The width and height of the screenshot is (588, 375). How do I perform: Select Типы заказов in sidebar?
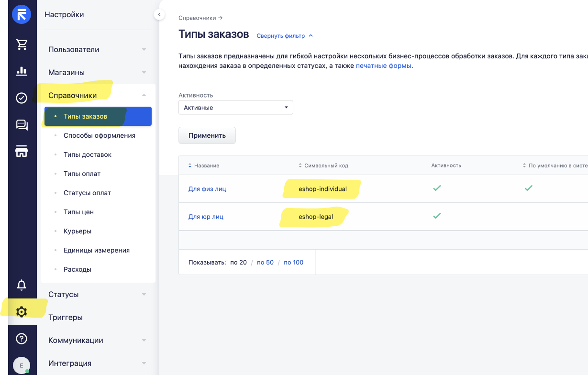[x=98, y=116]
